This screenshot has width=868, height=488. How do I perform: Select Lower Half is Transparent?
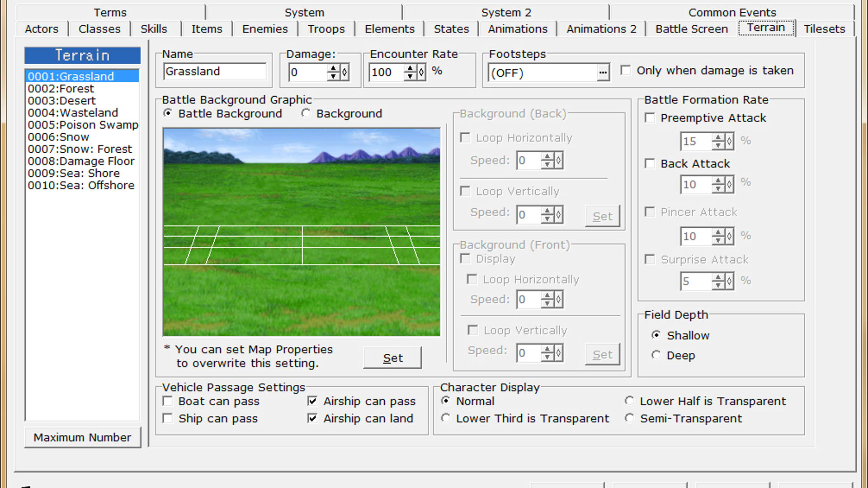tap(629, 401)
